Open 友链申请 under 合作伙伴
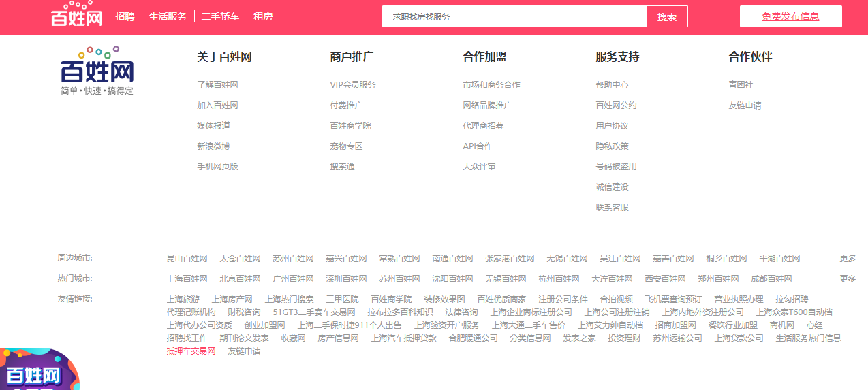 point(745,105)
